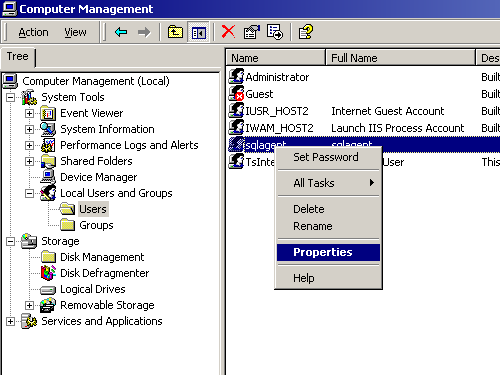Select the Guest user account icon
The height and width of the screenshot is (375, 500).
236,94
